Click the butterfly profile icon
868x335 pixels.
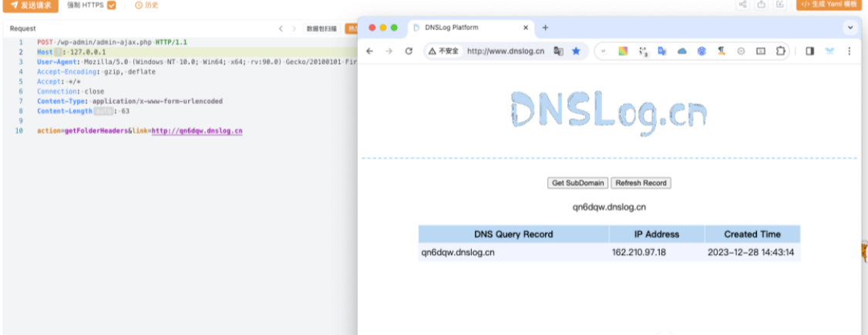[x=829, y=51]
